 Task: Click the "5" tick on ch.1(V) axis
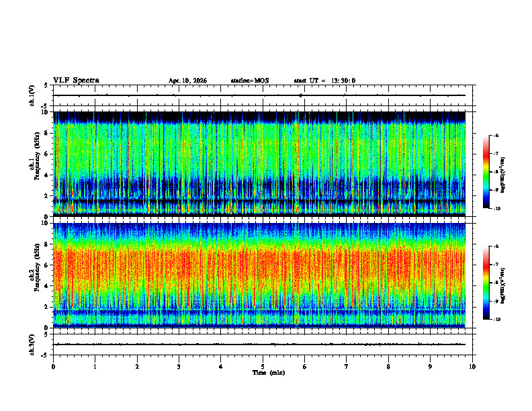click(46, 85)
